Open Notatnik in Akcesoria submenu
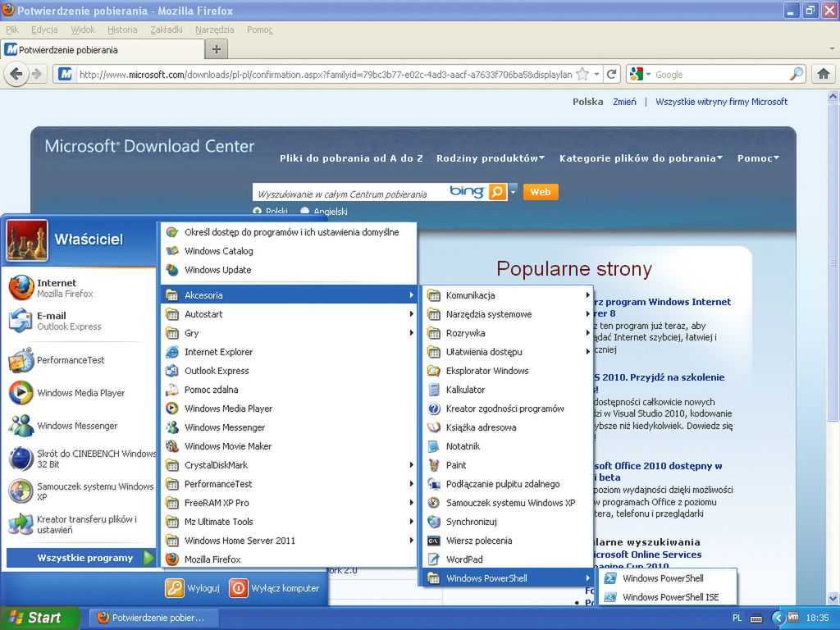The width and height of the screenshot is (840, 630). tap(508, 446)
